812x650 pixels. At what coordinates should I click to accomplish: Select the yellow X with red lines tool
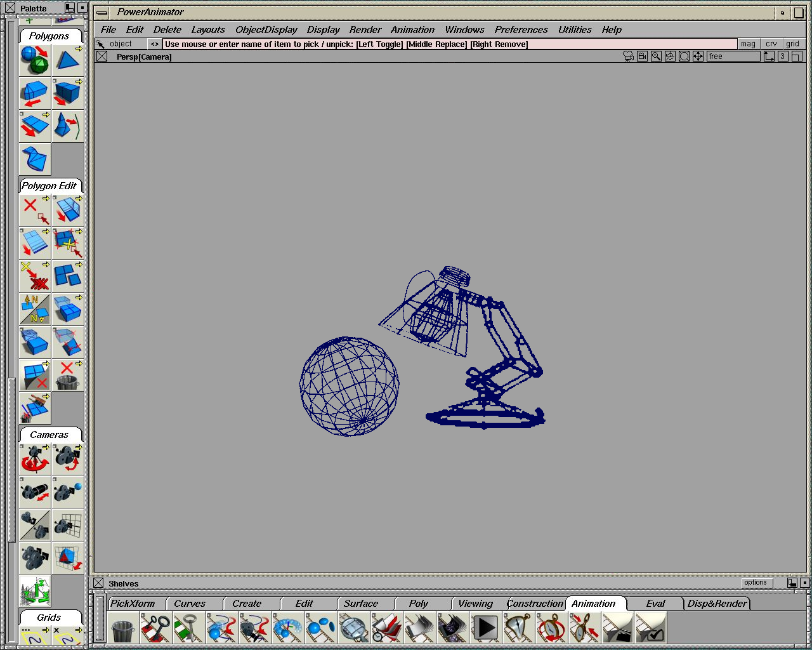pyautogui.click(x=35, y=276)
